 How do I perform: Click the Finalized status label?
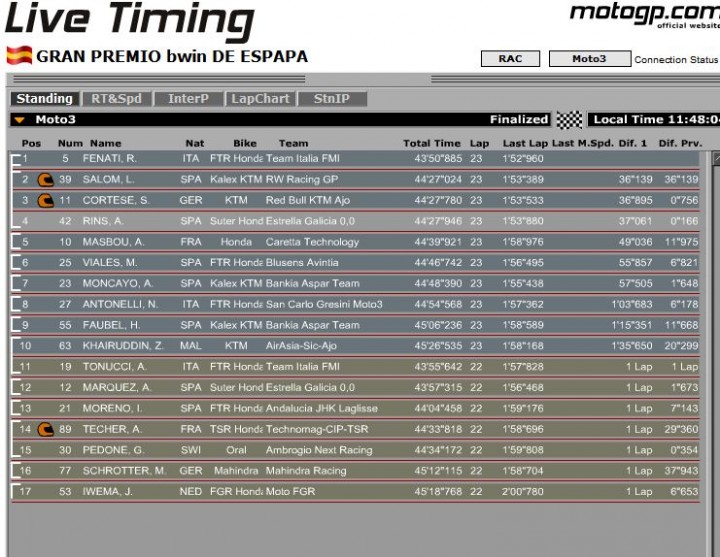click(x=519, y=120)
